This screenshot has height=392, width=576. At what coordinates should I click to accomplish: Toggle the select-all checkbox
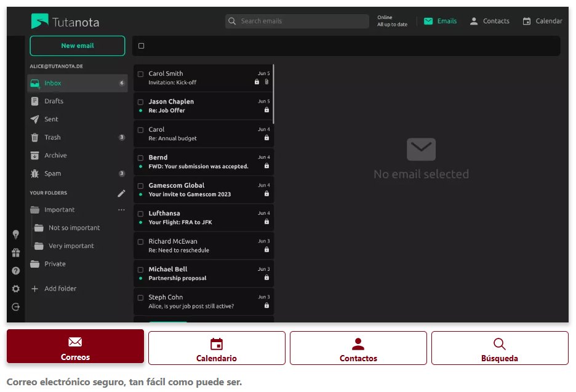tap(141, 46)
